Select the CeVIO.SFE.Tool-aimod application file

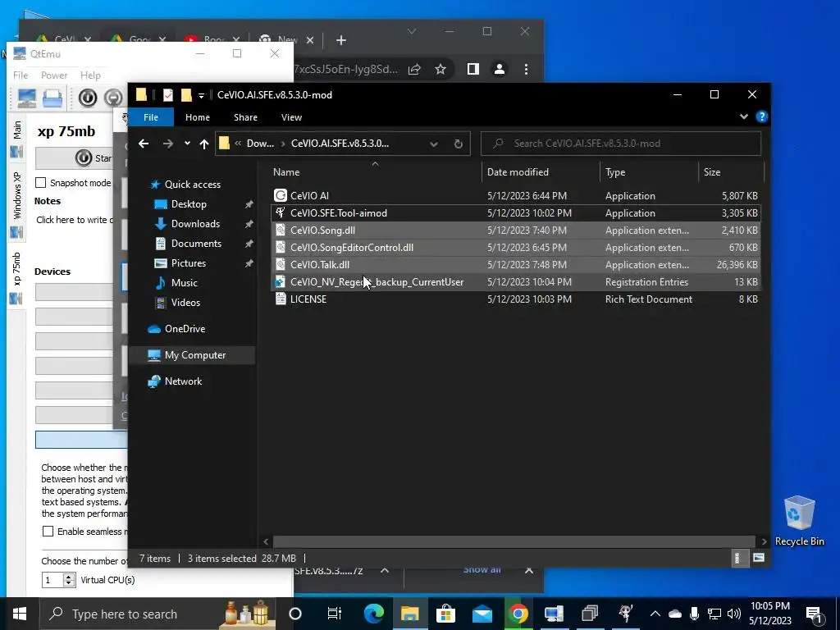(338, 213)
